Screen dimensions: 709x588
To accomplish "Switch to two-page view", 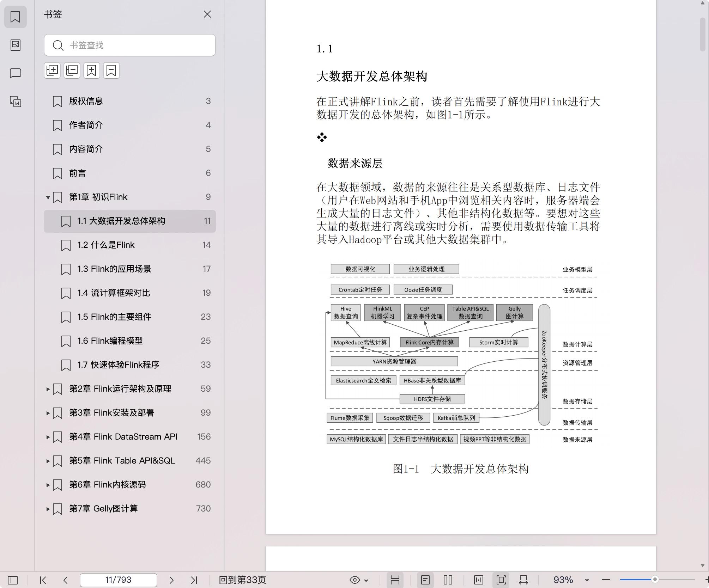I will click(x=448, y=580).
